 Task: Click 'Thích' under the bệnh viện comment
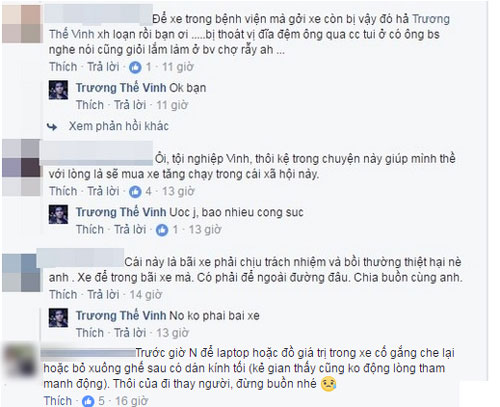tap(63, 67)
